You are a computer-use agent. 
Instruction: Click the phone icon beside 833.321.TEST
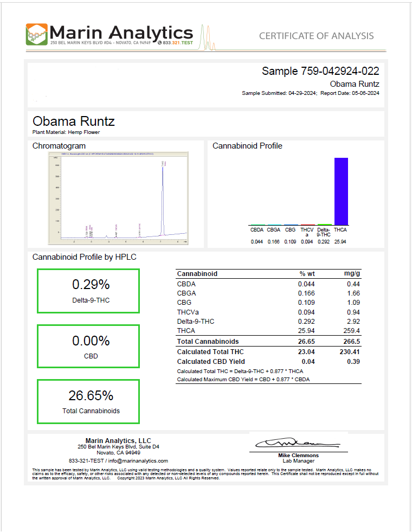point(160,43)
